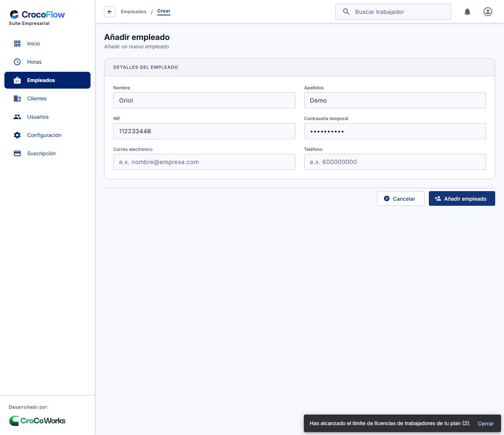Go to Inicio menu item

point(47,44)
